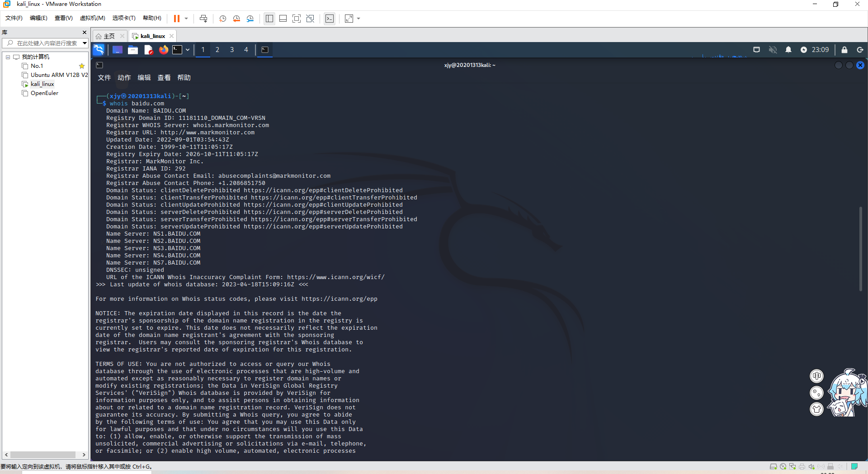This screenshot has width=868, height=474.
Task: Click the shirt skin button on the mascot
Action: point(816,409)
